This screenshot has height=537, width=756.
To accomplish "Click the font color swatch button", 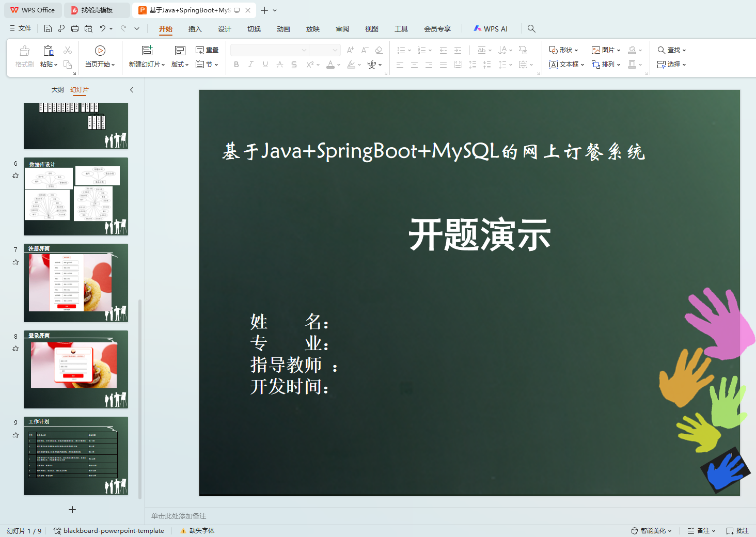I will pyautogui.click(x=330, y=65).
